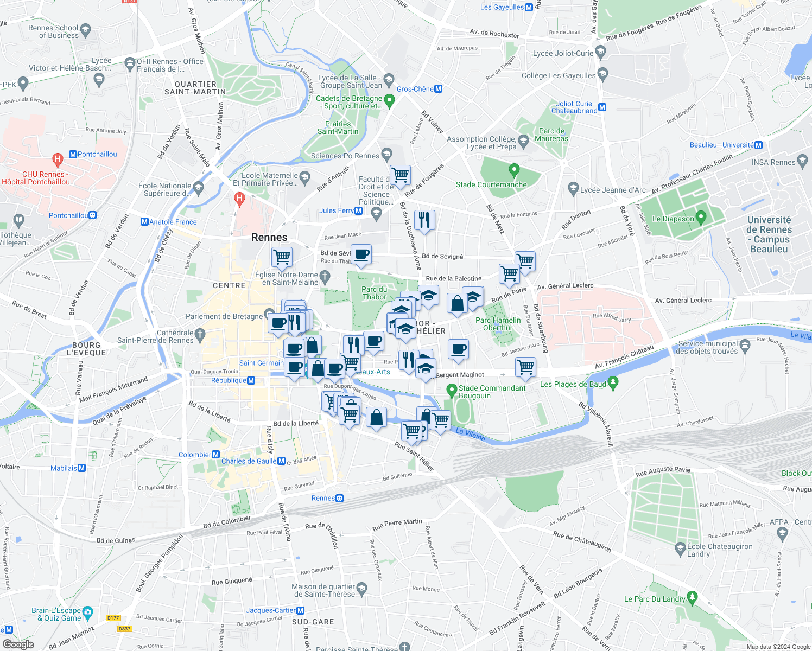
Task: Select the Pontchaillou train station icon
Action: (93, 215)
